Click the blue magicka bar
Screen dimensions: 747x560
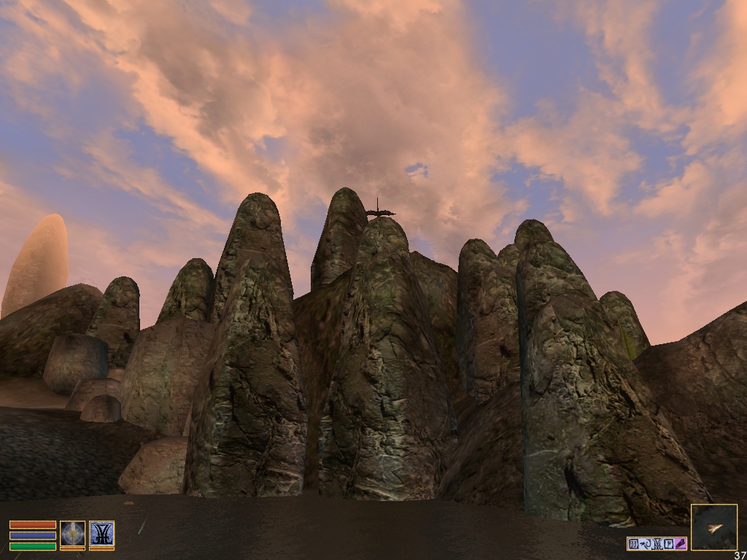(33, 535)
